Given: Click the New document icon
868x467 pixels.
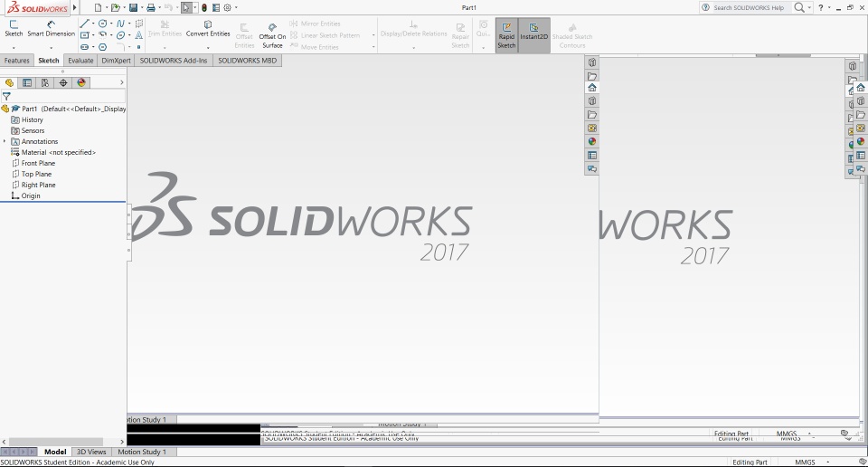Looking at the screenshot, I should (x=98, y=8).
